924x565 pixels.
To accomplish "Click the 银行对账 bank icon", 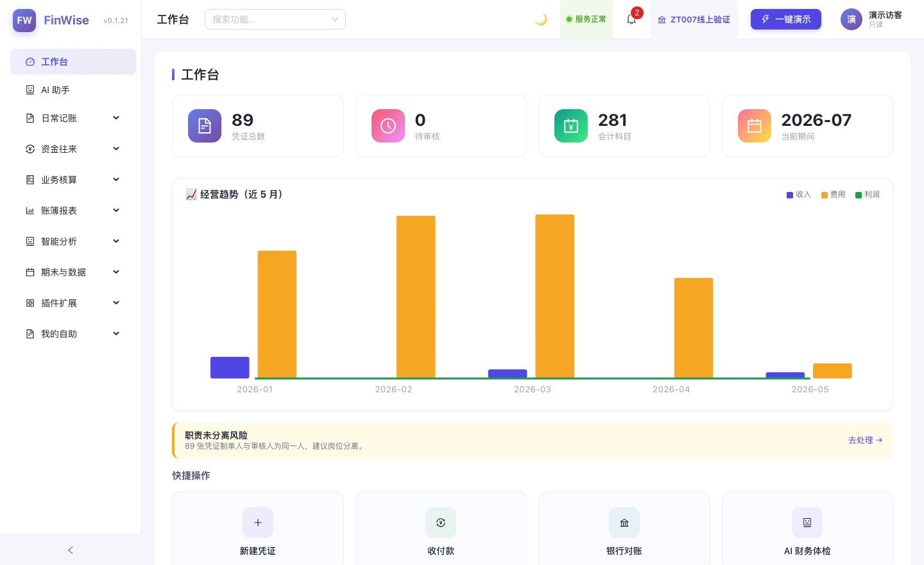I will (x=624, y=523).
